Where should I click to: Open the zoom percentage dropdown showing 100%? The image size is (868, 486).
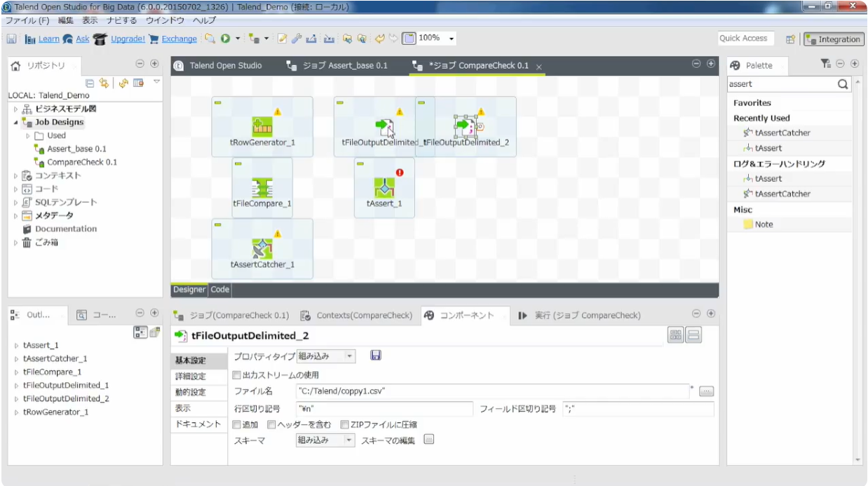click(x=452, y=39)
